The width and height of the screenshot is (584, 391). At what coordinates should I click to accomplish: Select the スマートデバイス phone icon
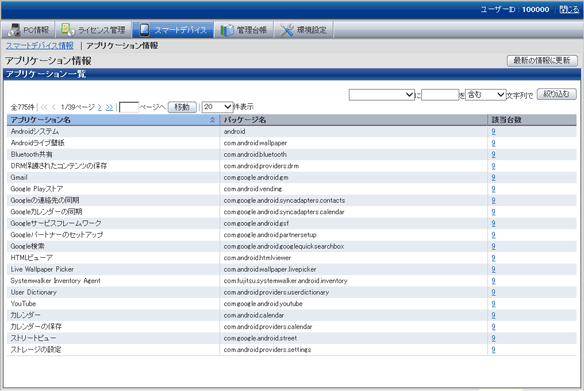[x=145, y=30]
